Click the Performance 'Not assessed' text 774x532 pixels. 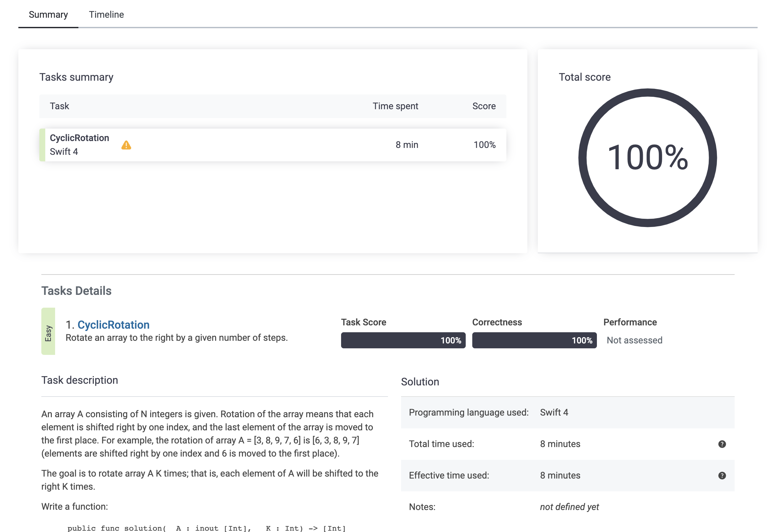point(634,340)
